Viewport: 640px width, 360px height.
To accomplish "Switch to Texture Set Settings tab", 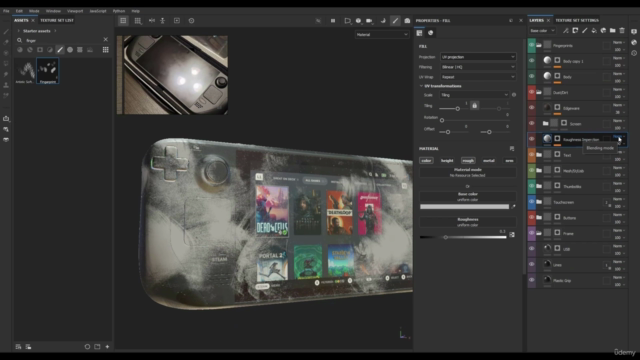I will [577, 20].
